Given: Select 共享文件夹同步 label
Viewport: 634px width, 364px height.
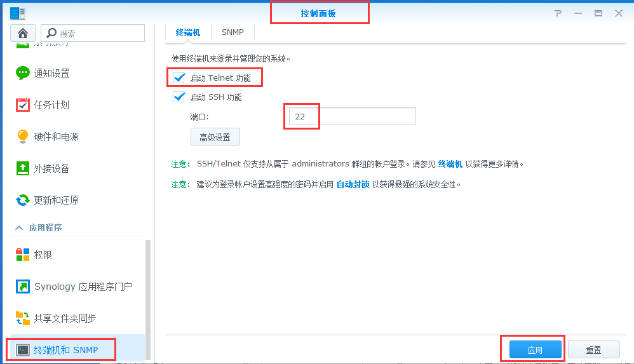Looking at the screenshot, I should [65, 318].
